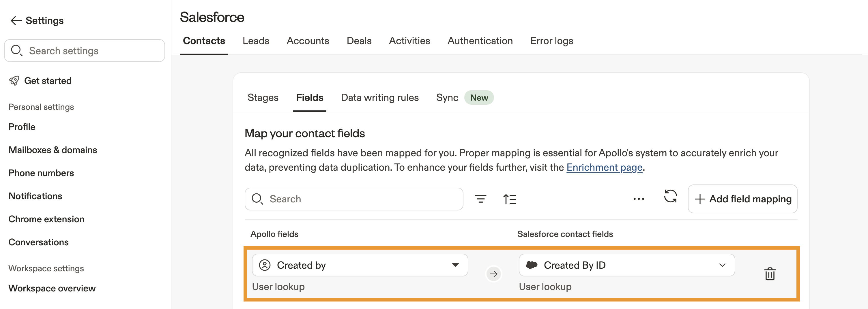Click the 'Salesforce' page title

click(x=212, y=17)
